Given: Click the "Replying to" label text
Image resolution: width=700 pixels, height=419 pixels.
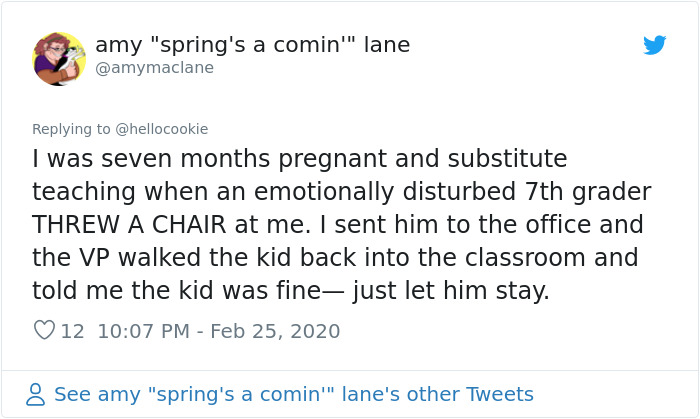Looking at the screenshot, I should point(70,129).
